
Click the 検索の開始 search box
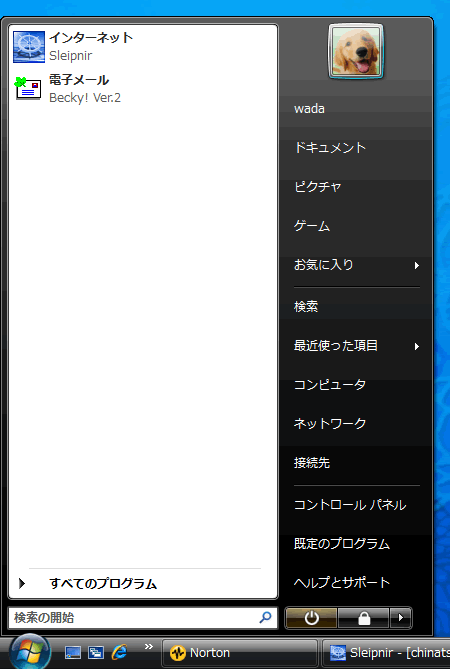[142, 617]
